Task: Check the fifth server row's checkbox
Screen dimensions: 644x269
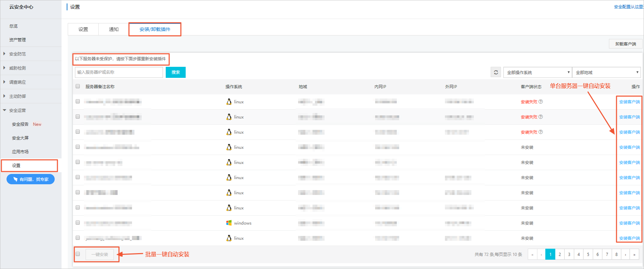Action: (x=78, y=162)
